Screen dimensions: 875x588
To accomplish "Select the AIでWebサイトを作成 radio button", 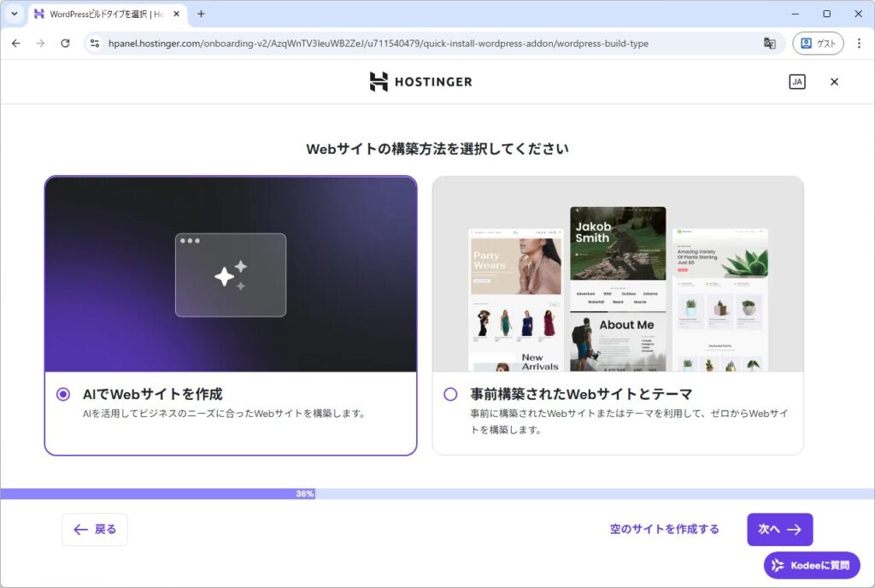I will pos(63,394).
